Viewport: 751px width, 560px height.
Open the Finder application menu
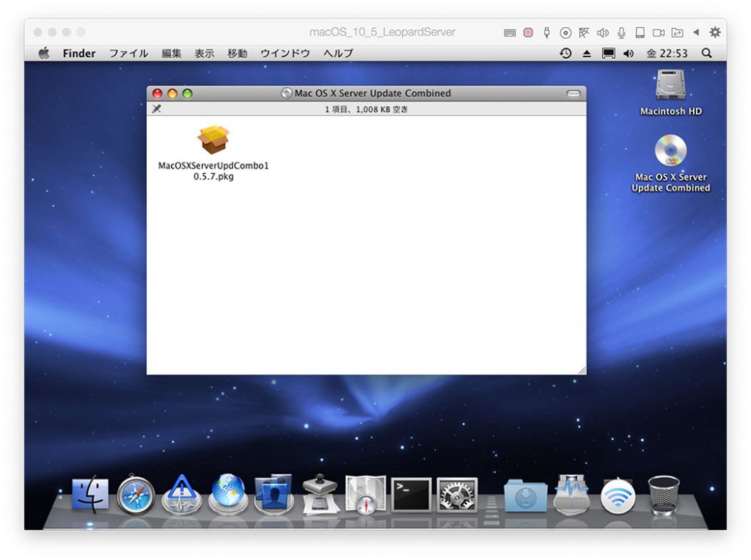(x=79, y=53)
